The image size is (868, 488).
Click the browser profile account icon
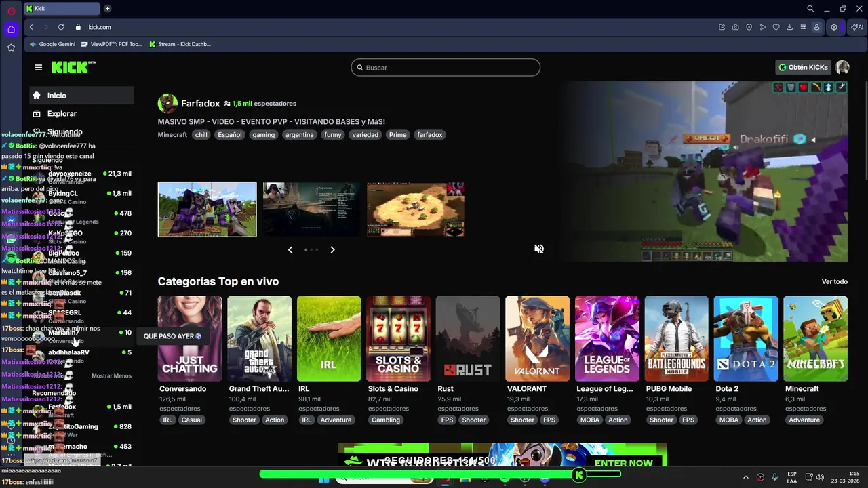817,27
